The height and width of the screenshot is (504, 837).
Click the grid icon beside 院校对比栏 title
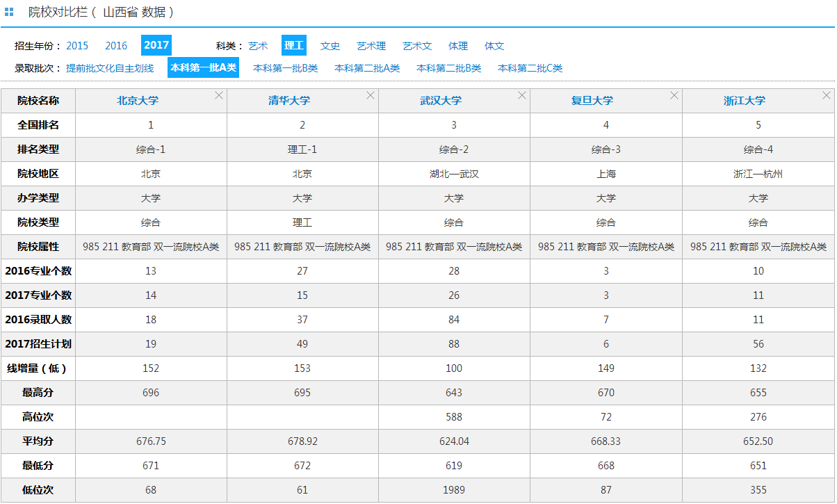9,12
